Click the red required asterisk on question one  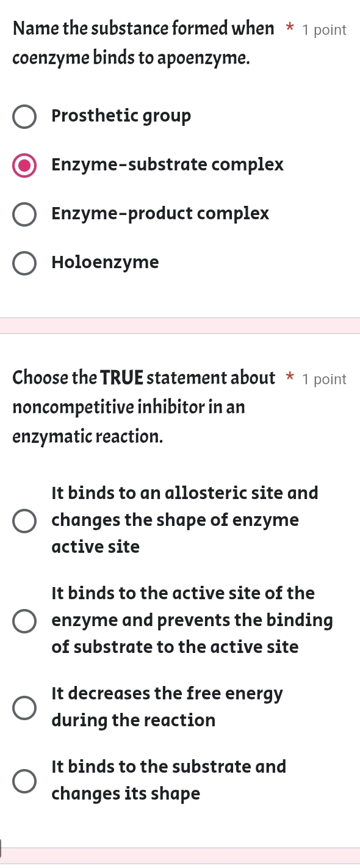pyautogui.click(x=287, y=29)
